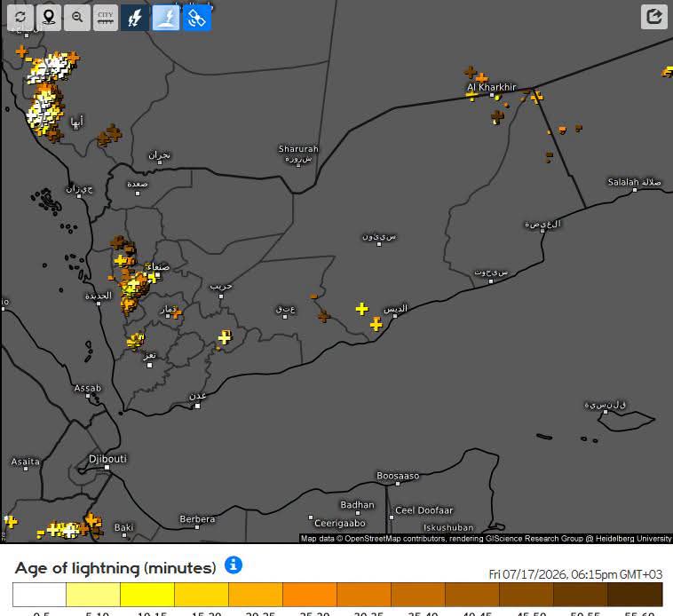673x616 pixels.
Task: Enable the satellite layer icon
Action: [x=197, y=18]
